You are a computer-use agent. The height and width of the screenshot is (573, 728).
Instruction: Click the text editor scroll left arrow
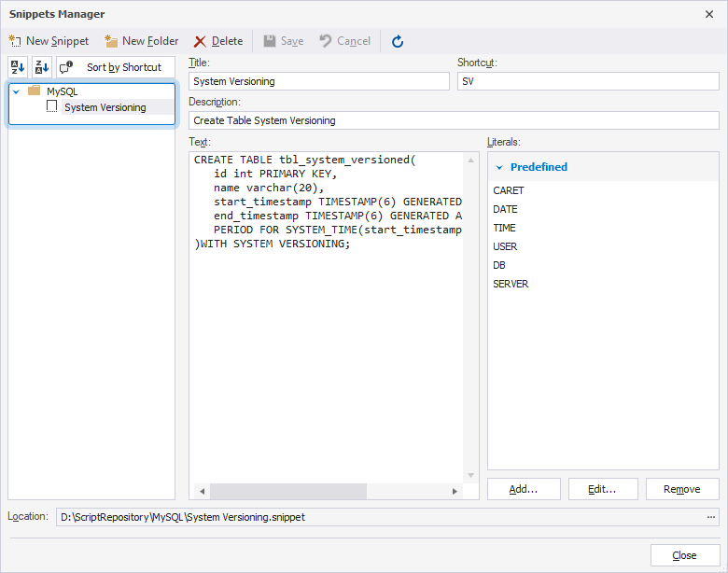point(202,491)
